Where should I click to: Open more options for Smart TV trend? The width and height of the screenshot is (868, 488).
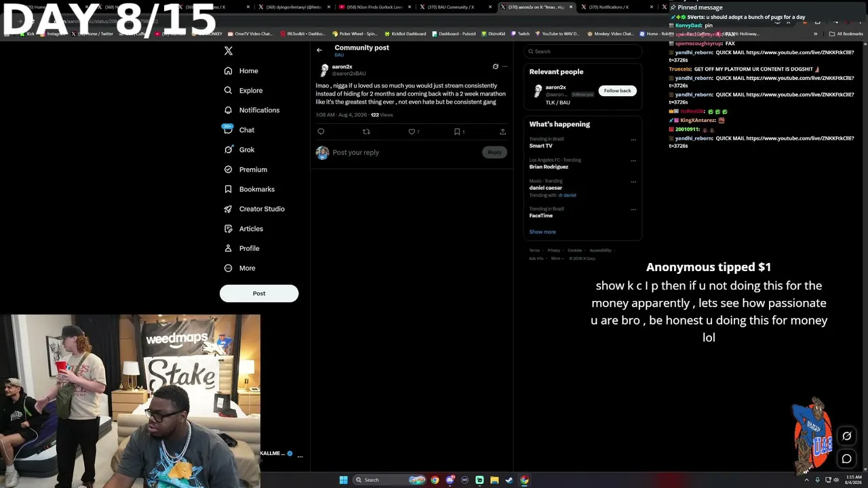tap(633, 140)
